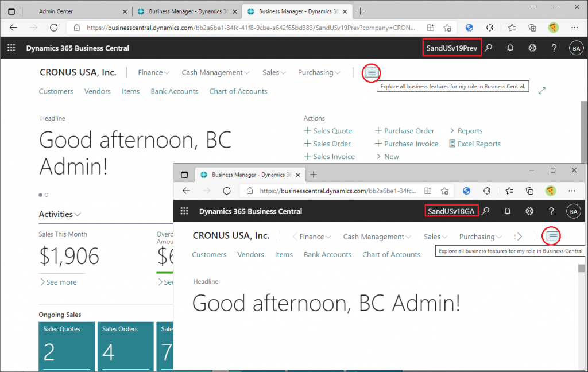Expand Sales menu in front window
588x372 pixels.
[435, 237]
